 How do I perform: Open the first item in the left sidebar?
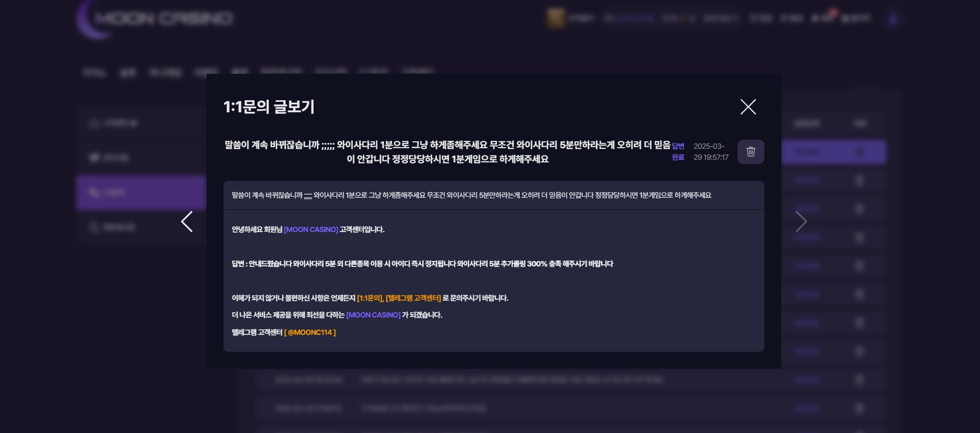click(141, 123)
